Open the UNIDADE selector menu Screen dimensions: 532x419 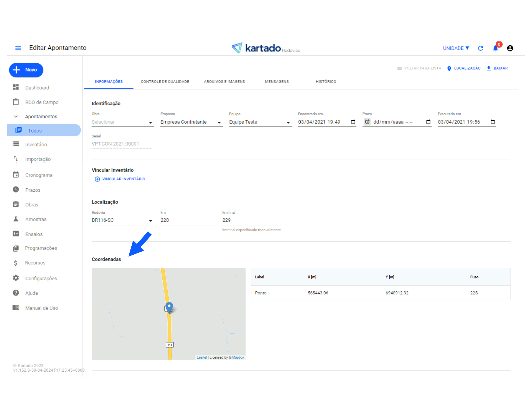456,48
